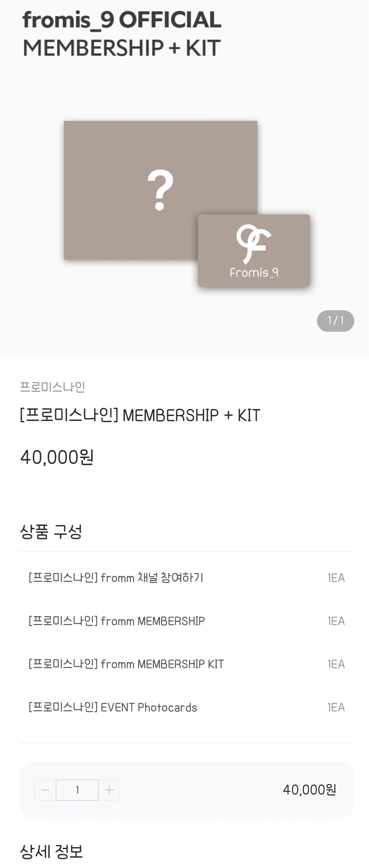Click the 상품 구성 section heading

(51, 532)
